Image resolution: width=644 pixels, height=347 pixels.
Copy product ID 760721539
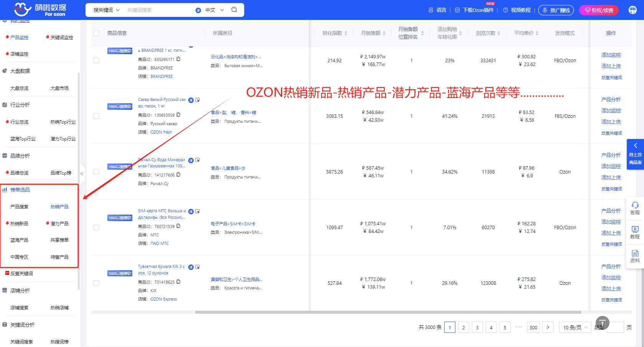click(178, 226)
